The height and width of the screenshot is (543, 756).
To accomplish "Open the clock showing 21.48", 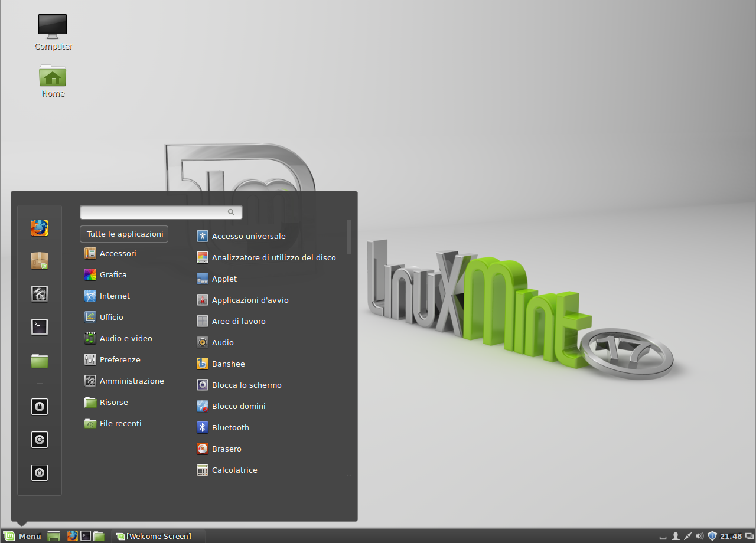I will click(x=731, y=536).
